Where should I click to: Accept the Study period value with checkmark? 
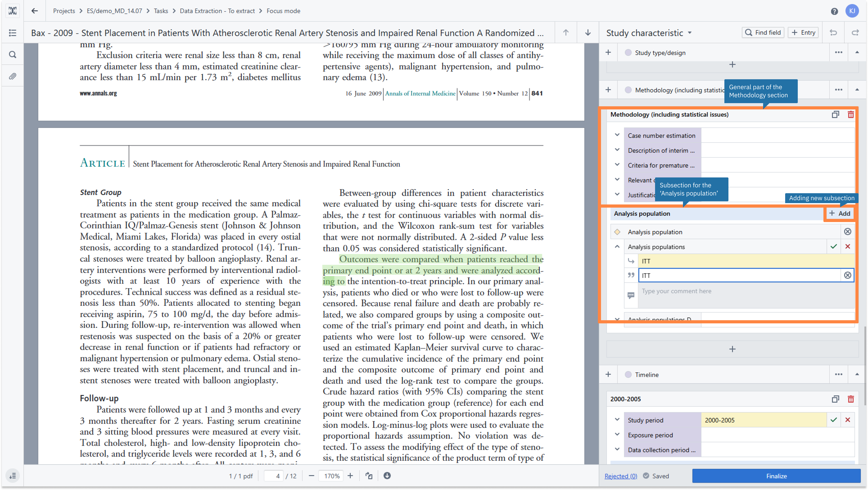(x=834, y=420)
